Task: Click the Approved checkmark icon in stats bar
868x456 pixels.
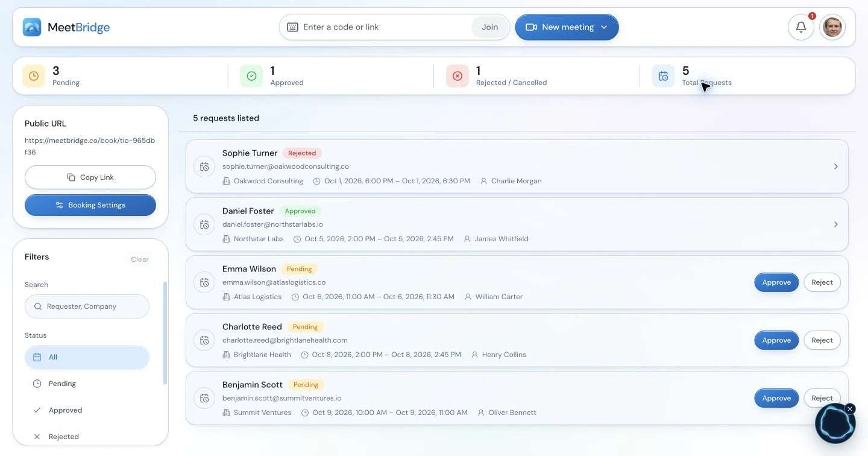Action: [x=251, y=76]
